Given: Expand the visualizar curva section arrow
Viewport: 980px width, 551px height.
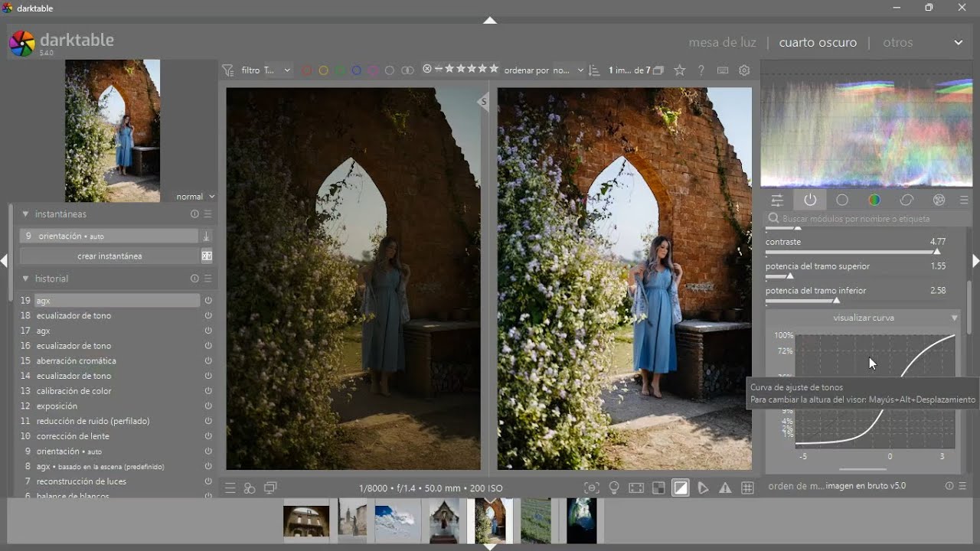Looking at the screenshot, I should click(x=954, y=318).
